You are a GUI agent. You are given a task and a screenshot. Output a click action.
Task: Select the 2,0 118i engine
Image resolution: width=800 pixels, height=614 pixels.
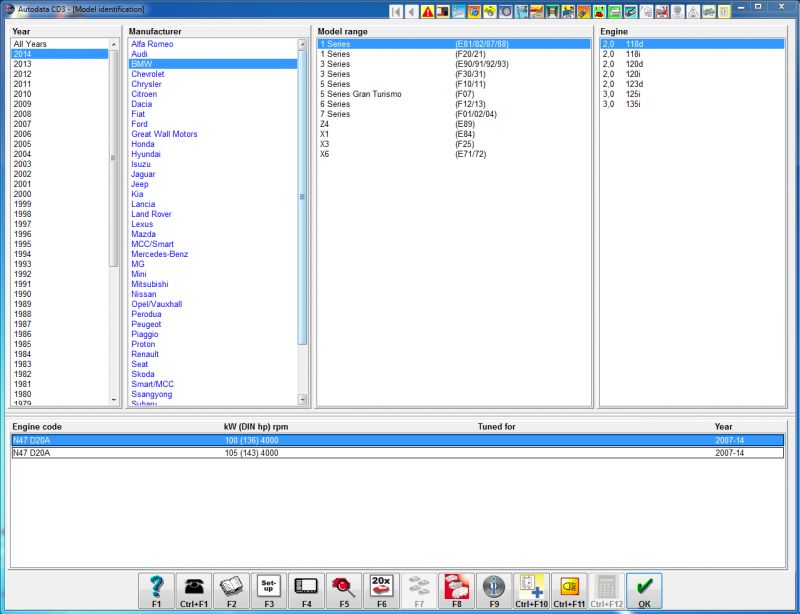coord(692,54)
